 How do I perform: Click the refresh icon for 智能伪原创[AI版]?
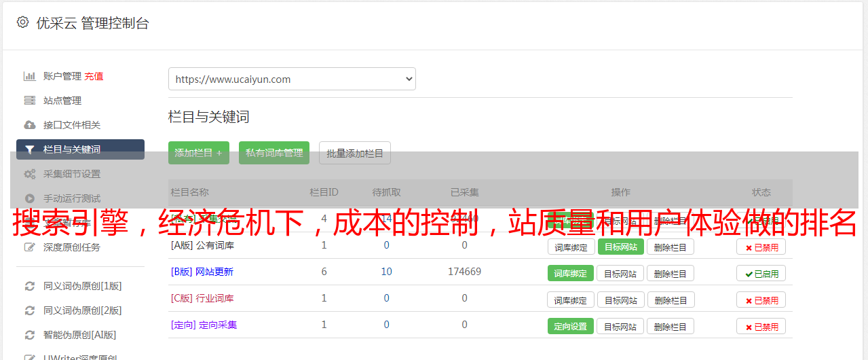click(29, 335)
